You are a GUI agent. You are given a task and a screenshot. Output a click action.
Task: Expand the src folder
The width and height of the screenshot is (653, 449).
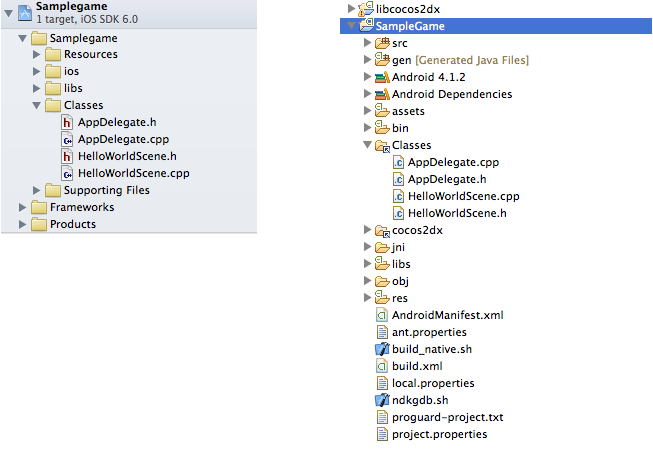click(367, 42)
